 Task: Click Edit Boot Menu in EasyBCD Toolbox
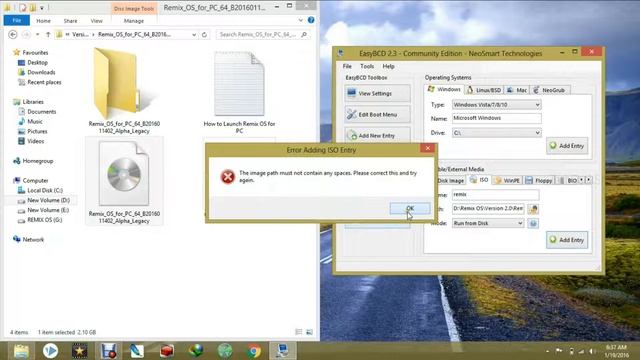[377, 115]
